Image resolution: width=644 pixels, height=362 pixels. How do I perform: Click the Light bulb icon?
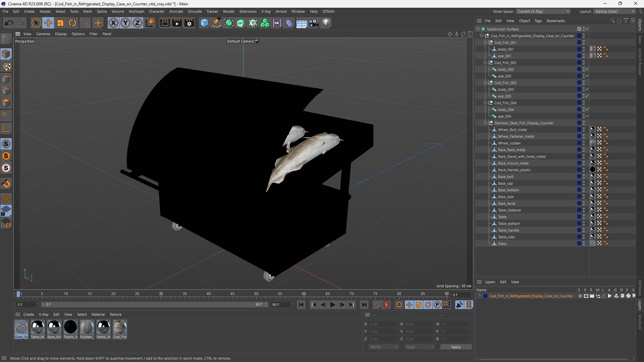point(326,23)
